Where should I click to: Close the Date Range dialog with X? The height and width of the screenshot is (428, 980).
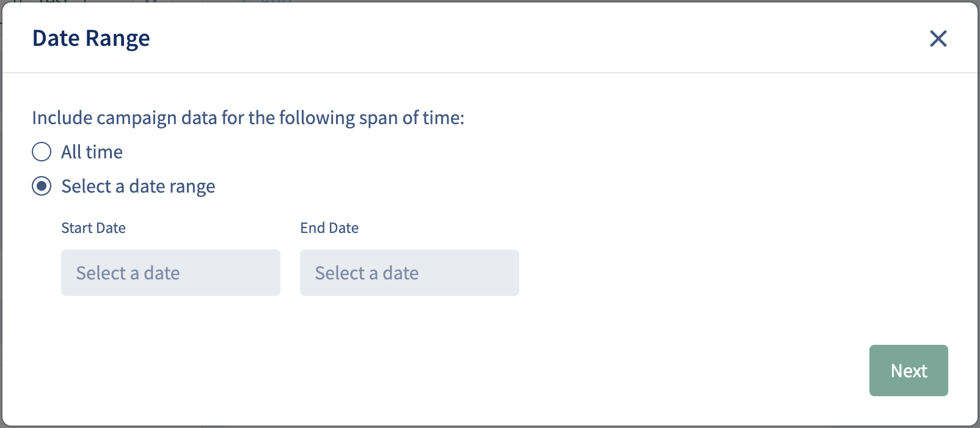point(938,39)
